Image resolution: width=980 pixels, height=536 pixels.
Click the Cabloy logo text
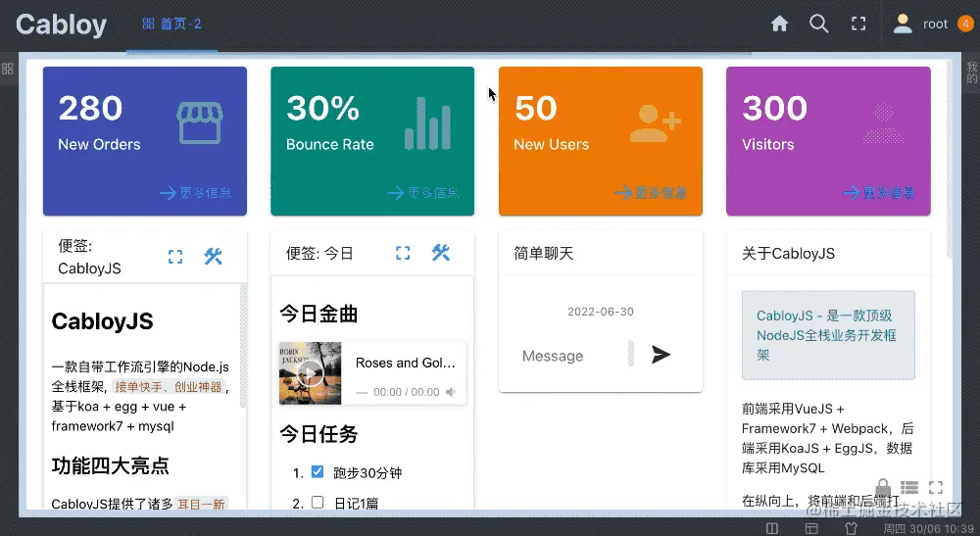pyautogui.click(x=61, y=24)
